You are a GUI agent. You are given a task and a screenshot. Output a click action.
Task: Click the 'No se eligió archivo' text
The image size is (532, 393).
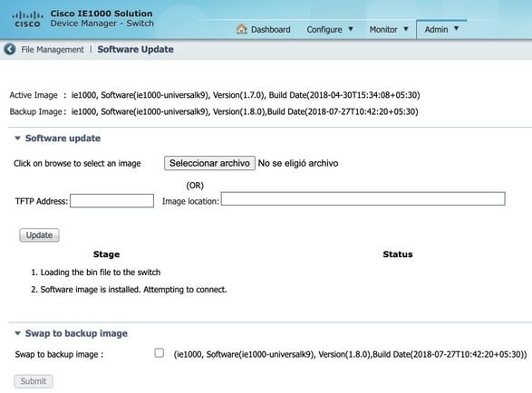(x=298, y=163)
